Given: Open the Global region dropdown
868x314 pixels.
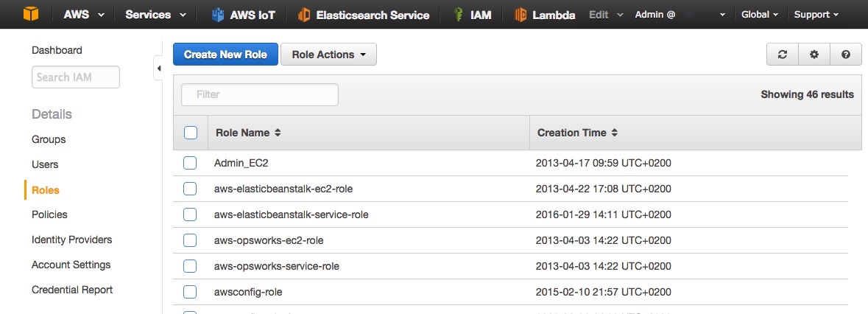Looking at the screenshot, I should coord(760,15).
